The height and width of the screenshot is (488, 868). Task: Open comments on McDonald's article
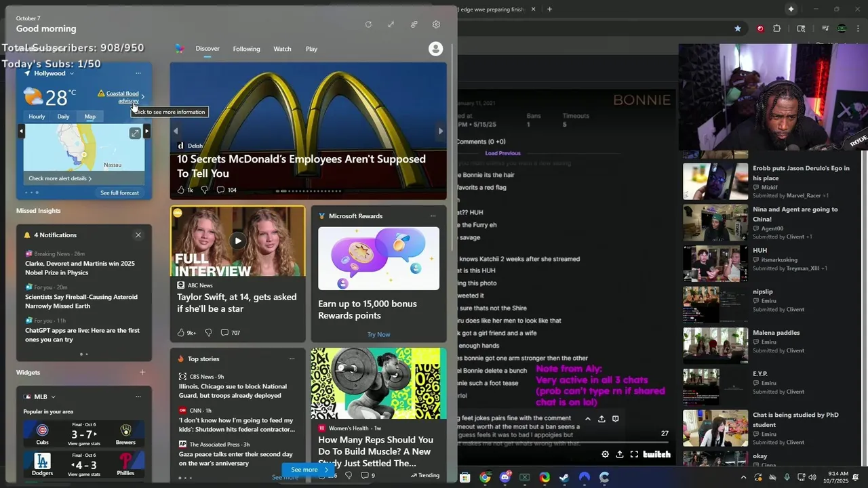pos(226,190)
